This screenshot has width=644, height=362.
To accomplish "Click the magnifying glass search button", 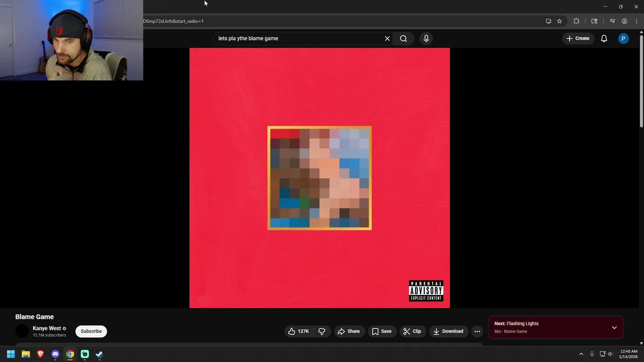I will 404,38.
